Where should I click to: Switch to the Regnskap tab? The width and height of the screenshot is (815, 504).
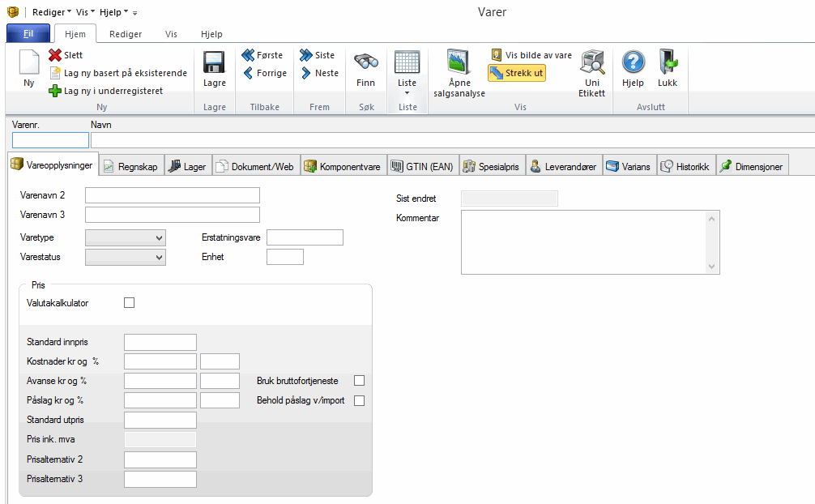pos(132,167)
